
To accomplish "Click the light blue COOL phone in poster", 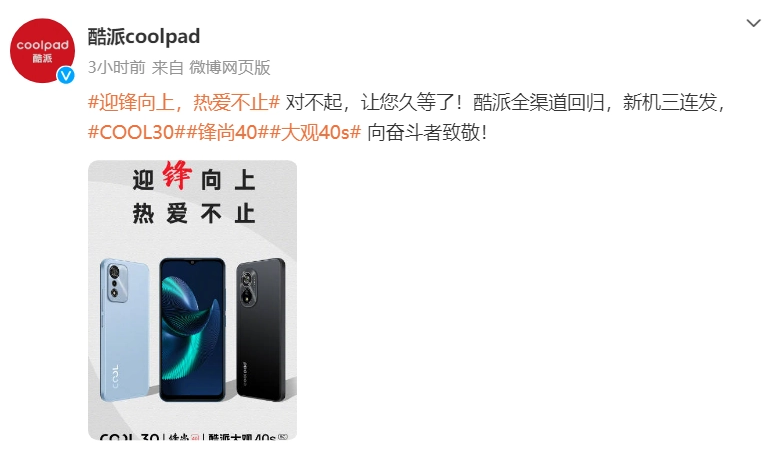I will tap(125, 329).
